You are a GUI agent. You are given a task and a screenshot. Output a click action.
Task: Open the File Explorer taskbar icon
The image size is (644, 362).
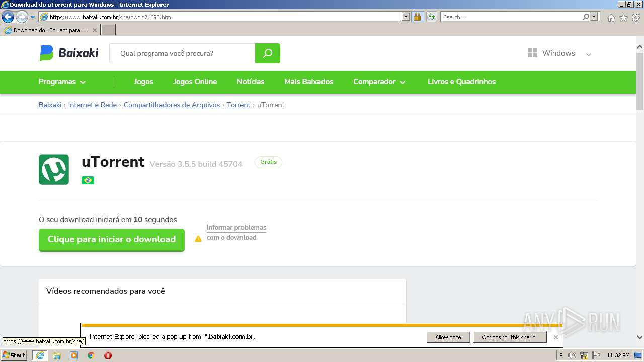tap(57, 355)
